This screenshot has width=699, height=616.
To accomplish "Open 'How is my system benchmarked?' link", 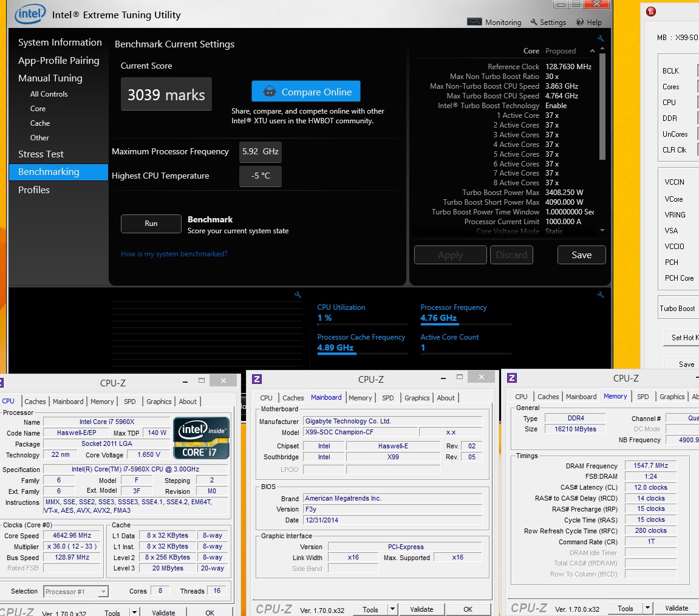I will (174, 254).
